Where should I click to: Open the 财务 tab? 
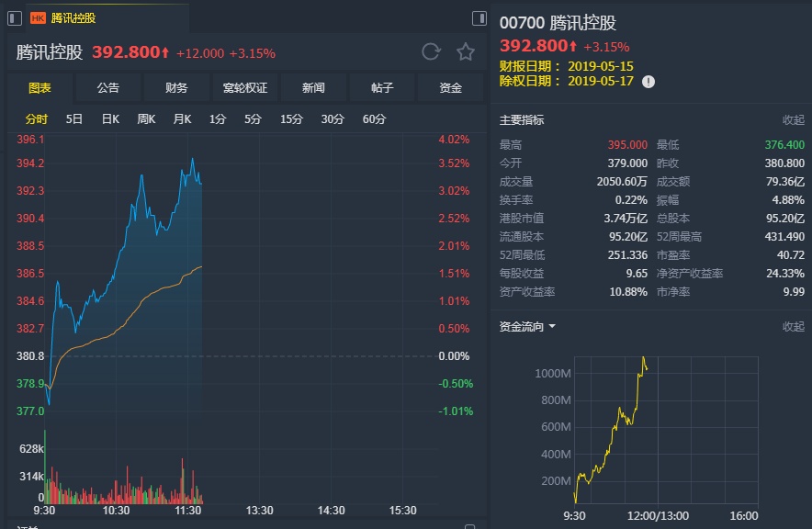pos(176,88)
